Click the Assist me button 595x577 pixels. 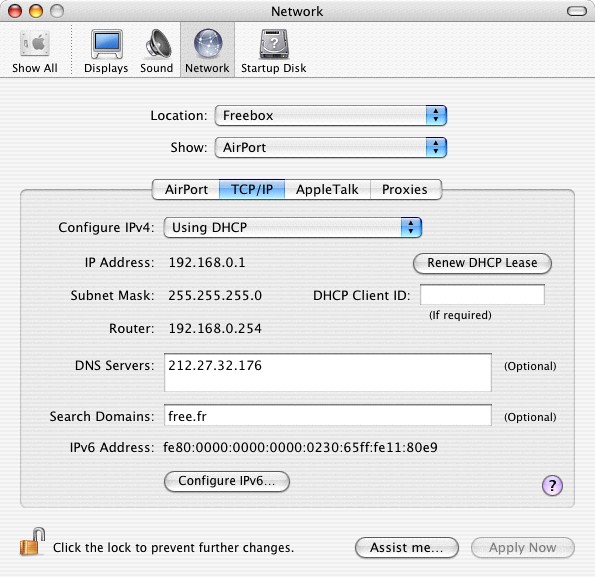click(406, 547)
